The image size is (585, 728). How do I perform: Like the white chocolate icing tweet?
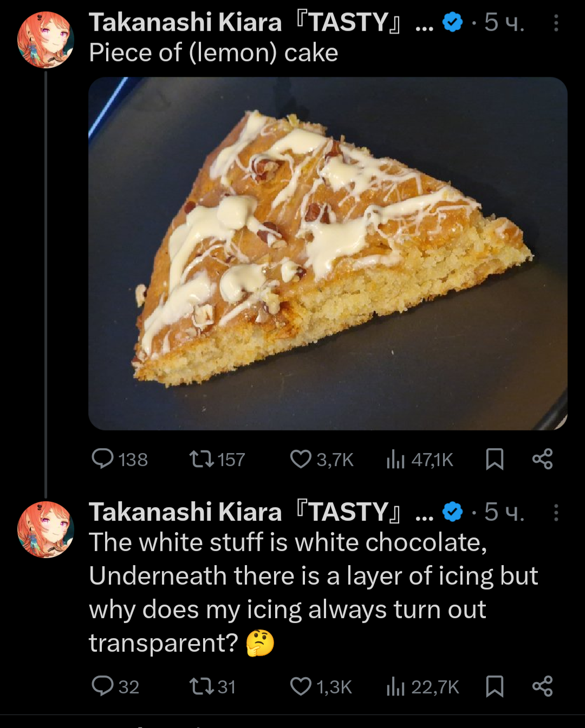click(301, 686)
